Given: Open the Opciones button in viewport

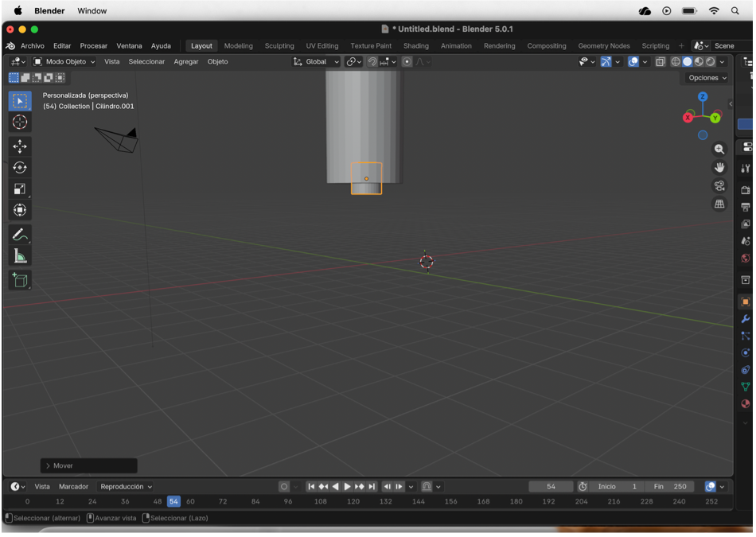Looking at the screenshot, I should click(x=707, y=78).
